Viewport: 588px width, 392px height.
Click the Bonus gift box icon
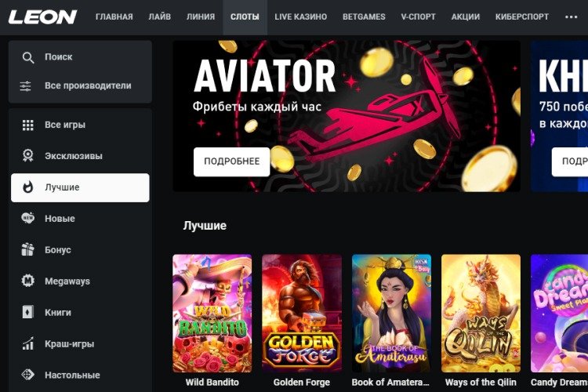coord(27,249)
